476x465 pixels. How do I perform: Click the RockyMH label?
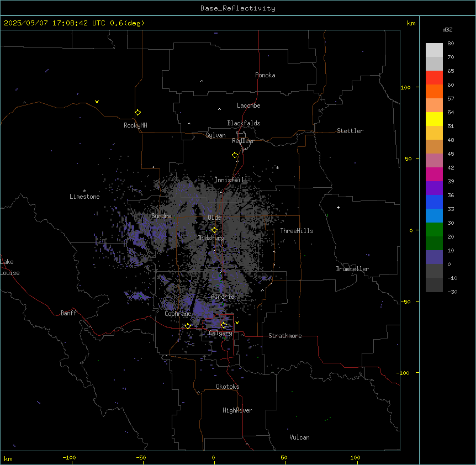135,125
